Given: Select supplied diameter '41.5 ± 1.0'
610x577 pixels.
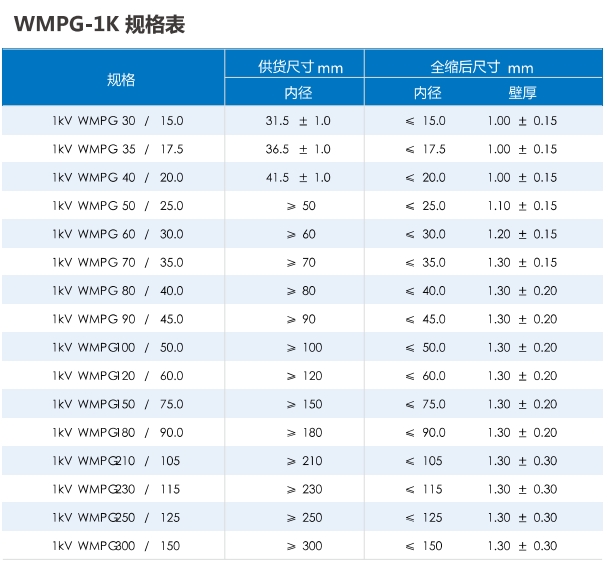Looking at the screenshot, I should pos(298,177).
